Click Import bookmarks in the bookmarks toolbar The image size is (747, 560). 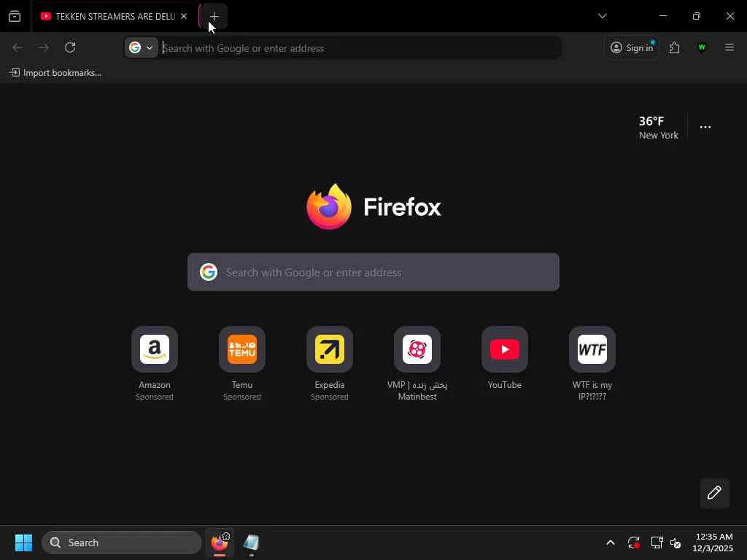point(55,73)
